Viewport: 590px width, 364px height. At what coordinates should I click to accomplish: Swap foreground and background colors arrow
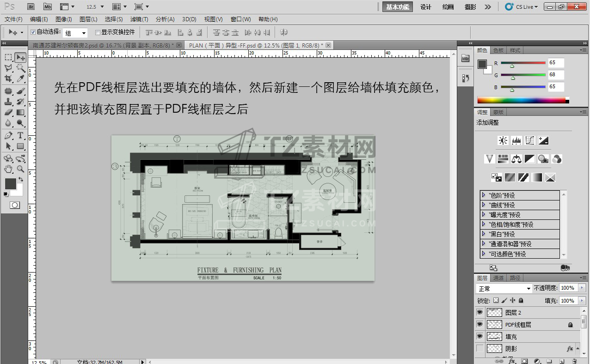tap(20, 179)
